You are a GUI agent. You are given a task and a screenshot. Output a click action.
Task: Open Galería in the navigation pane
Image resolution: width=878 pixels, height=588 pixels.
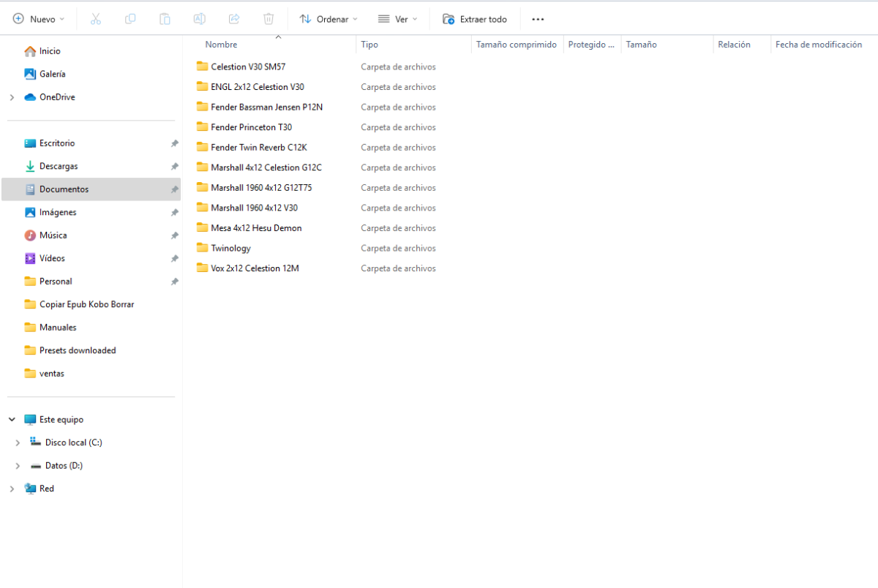pyautogui.click(x=52, y=74)
